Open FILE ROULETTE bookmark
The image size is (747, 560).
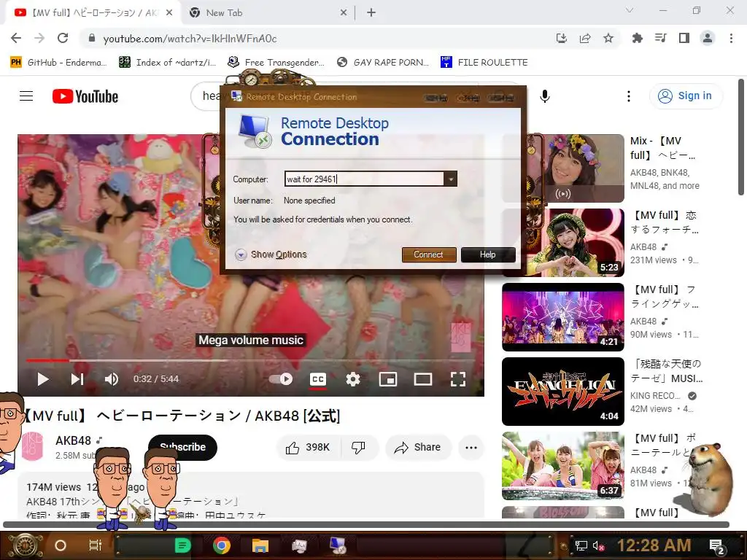click(x=484, y=63)
